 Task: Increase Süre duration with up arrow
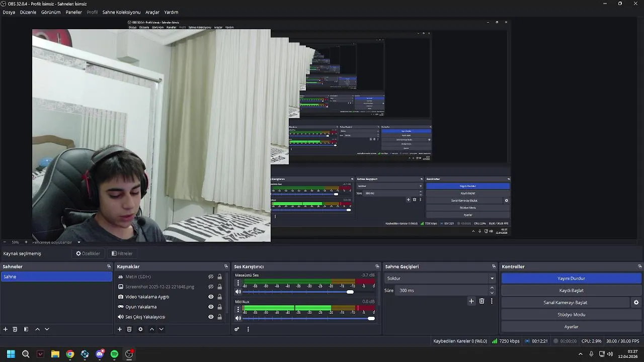[492, 288]
